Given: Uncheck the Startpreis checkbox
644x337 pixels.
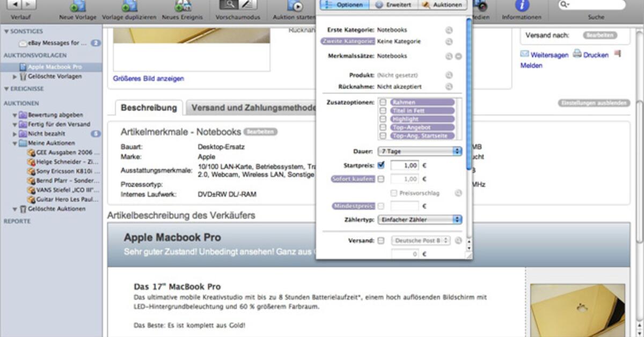Looking at the screenshot, I should (x=381, y=165).
